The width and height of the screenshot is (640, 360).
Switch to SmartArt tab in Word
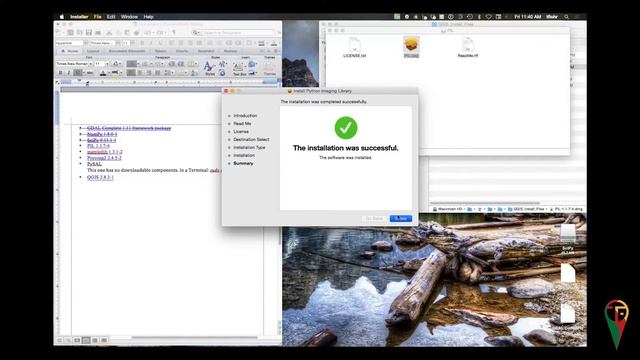[x=206, y=51]
